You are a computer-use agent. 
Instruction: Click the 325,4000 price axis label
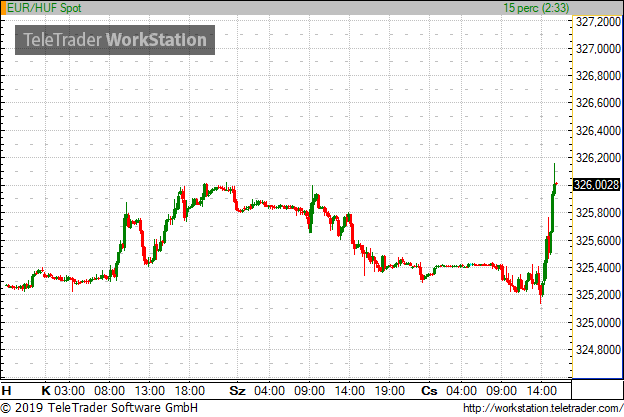point(598,267)
